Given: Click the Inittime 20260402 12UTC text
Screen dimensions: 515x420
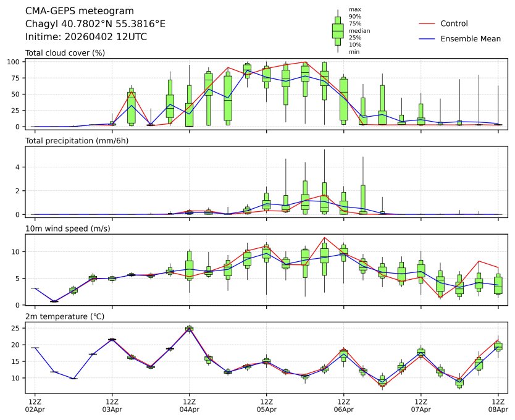Looking at the screenshot, I should point(86,37).
